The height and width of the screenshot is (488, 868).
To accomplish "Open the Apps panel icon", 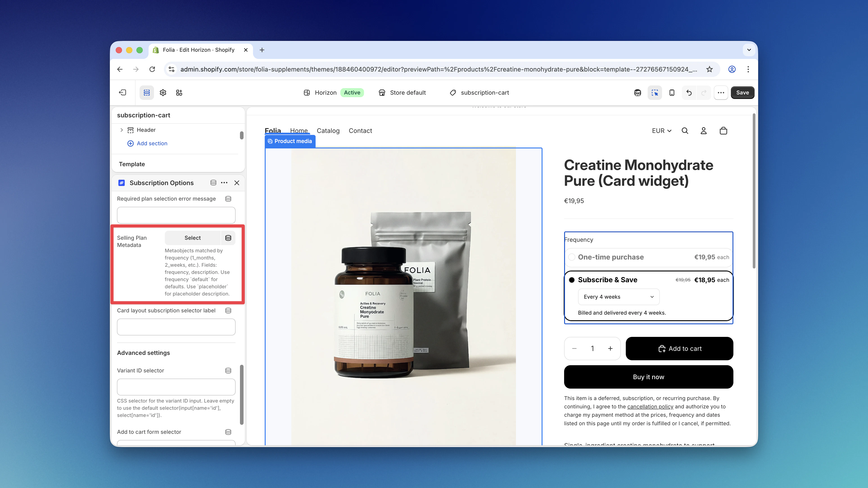I will coord(179,93).
